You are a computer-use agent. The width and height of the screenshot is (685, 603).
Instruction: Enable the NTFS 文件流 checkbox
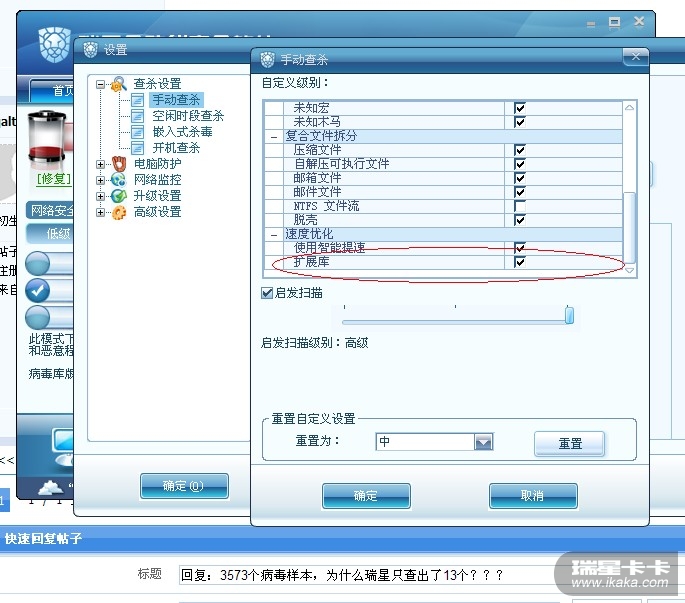(x=520, y=206)
